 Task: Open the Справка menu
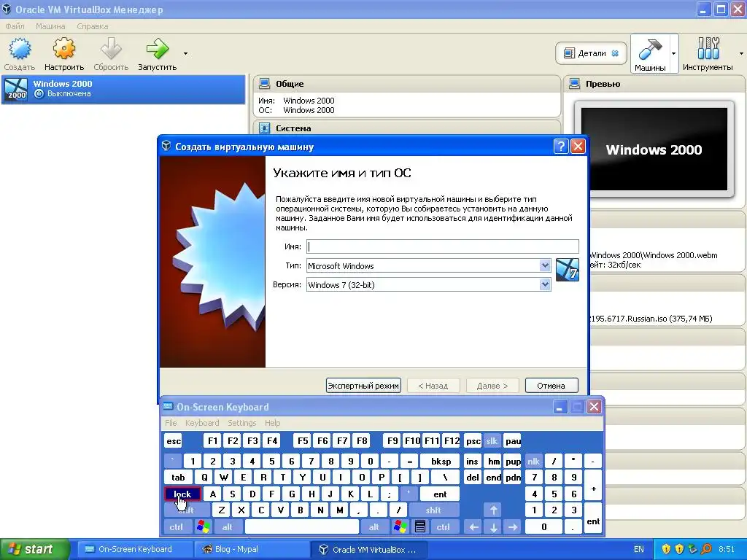93,26
